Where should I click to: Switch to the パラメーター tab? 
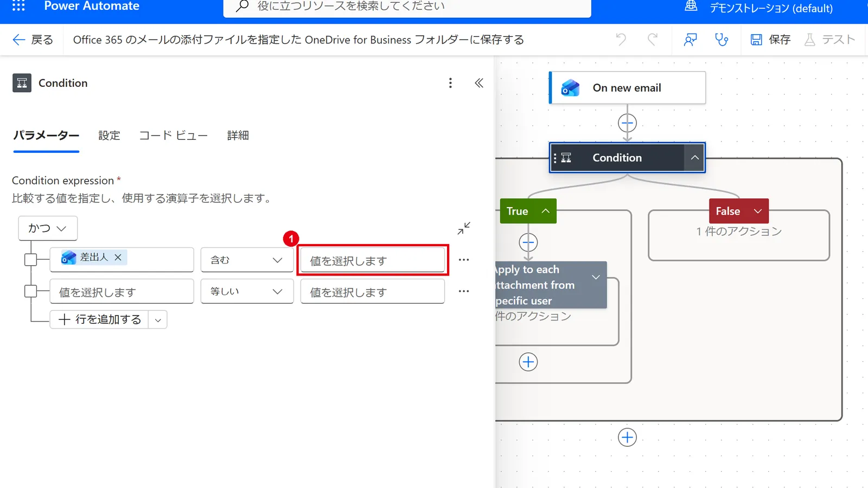[x=46, y=136]
